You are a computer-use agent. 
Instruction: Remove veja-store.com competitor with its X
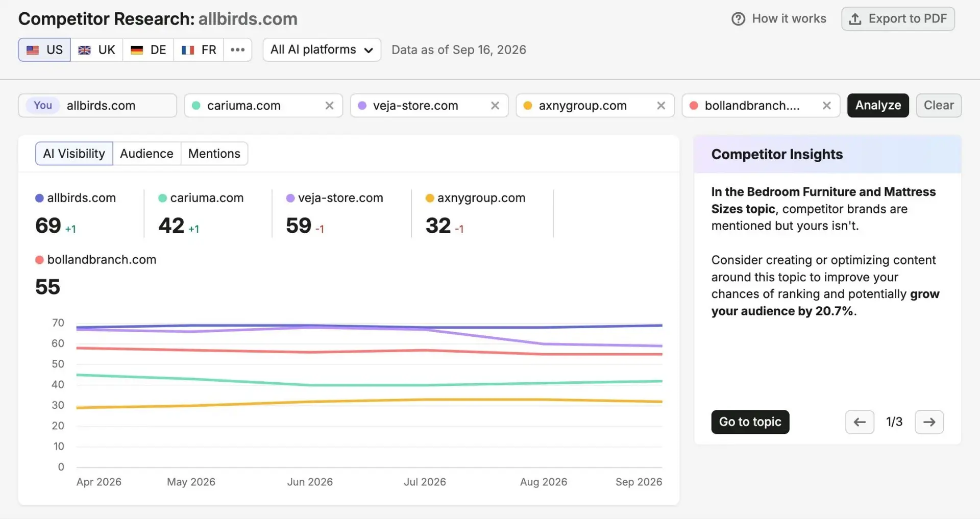pos(495,106)
